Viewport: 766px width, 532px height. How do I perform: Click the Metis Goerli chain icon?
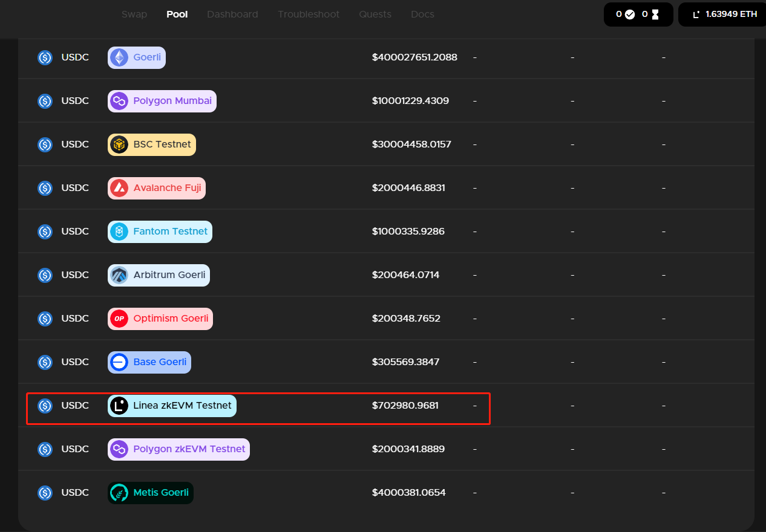[x=119, y=493]
